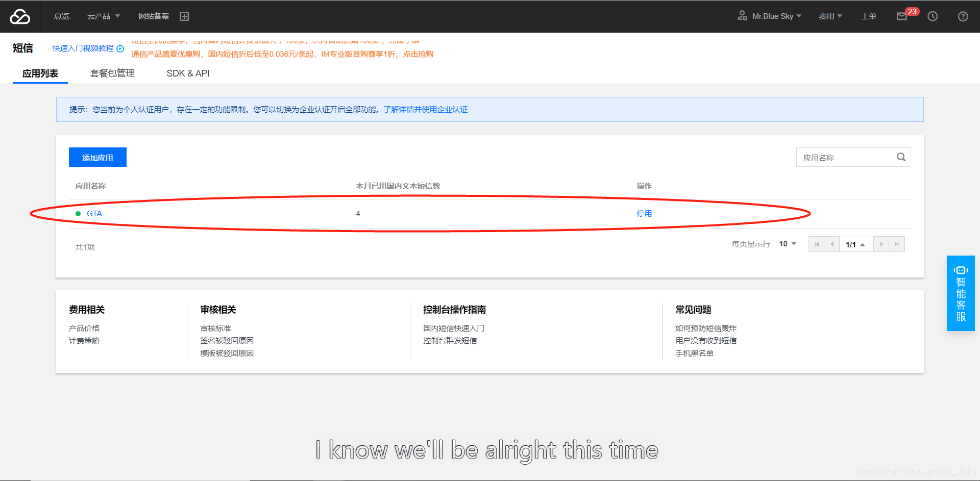Image resolution: width=980 pixels, height=481 pixels.
Task: Open 审核标准 under 审核相关
Action: pyautogui.click(x=215, y=328)
